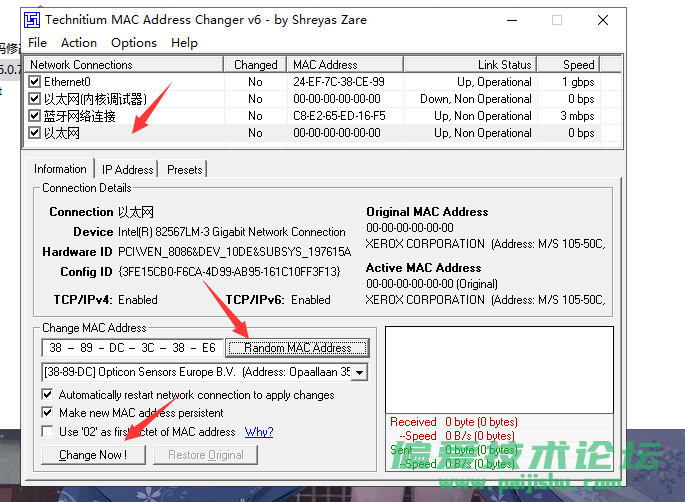Image resolution: width=685 pixels, height=502 pixels.
Task: Uncheck the Ethernet0 connection checkbox
Action: [35, 82]
